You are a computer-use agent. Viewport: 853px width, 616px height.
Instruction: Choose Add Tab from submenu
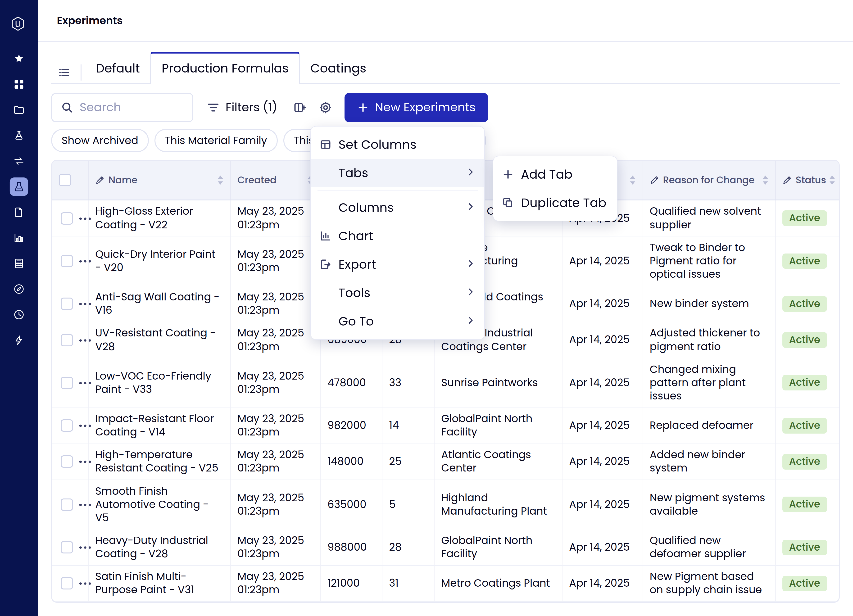pyautogui.click(x=555, y=175)
